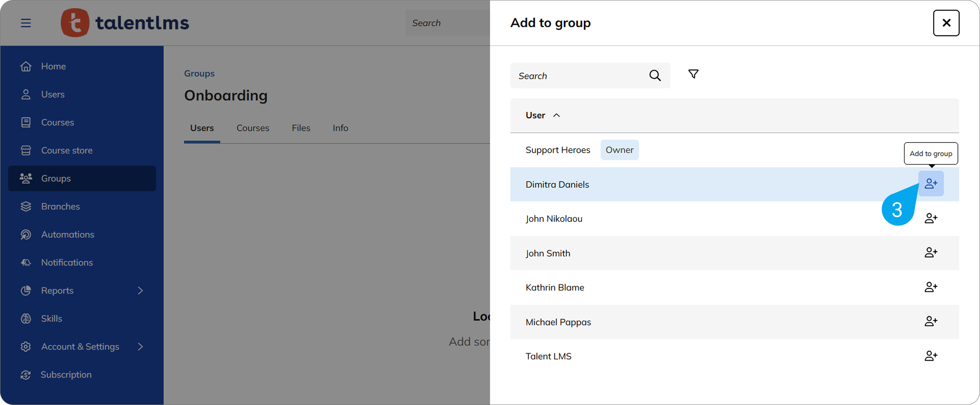Expand the Reports submenu arrow
980x405 pixels.
(140, 291)
